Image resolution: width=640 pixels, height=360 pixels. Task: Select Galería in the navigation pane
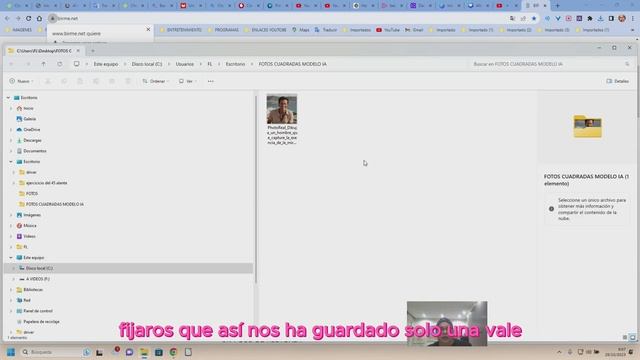29,119
